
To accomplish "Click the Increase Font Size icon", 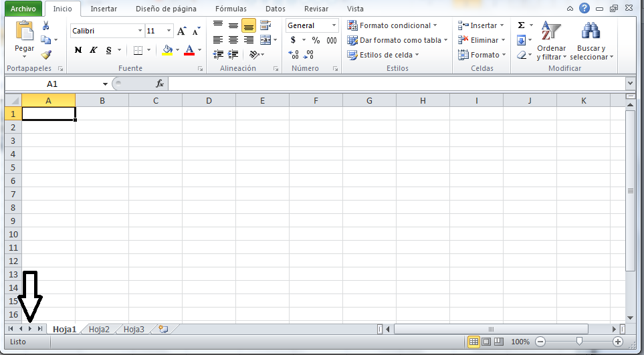I will [x=182, y=31].
